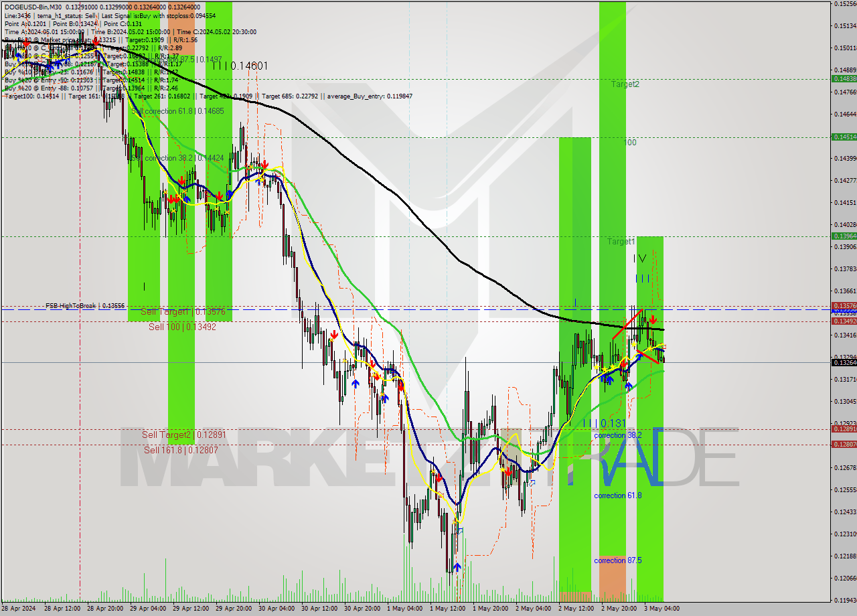Image resolution: width=857 pixels, height=616 pixels.
Task: Click the '2 May 20:00' time label
Action: click(x=619, y=609)
